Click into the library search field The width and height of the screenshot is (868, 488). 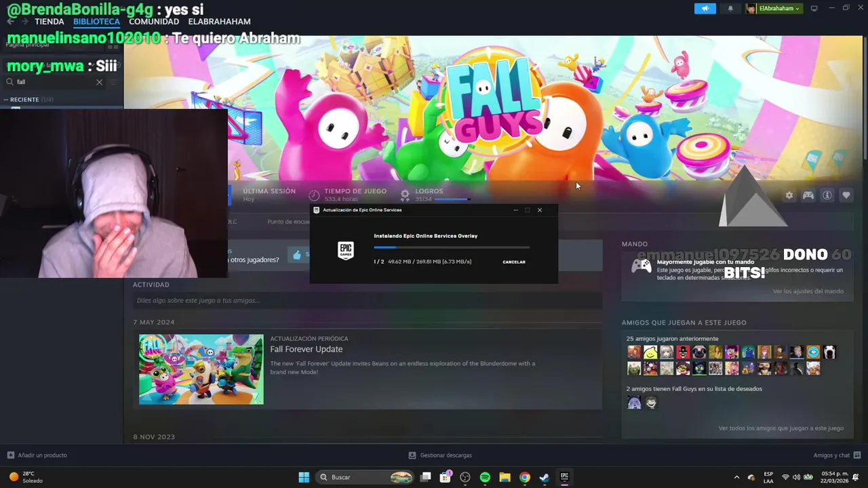click(54, 82)
